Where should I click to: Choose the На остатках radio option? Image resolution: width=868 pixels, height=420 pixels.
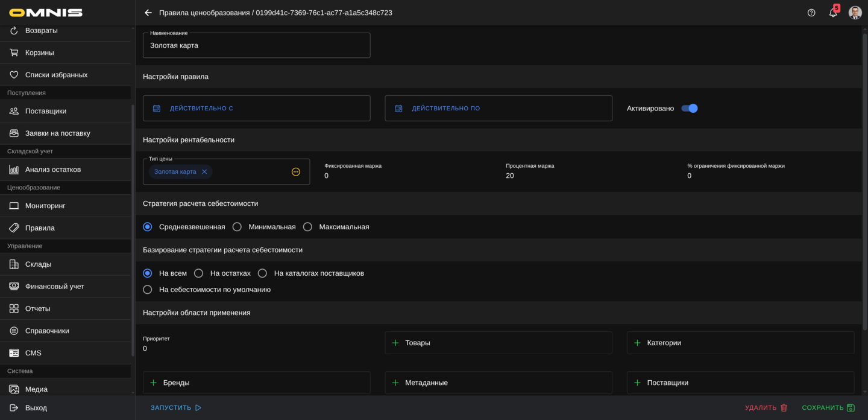coord(199,273)
